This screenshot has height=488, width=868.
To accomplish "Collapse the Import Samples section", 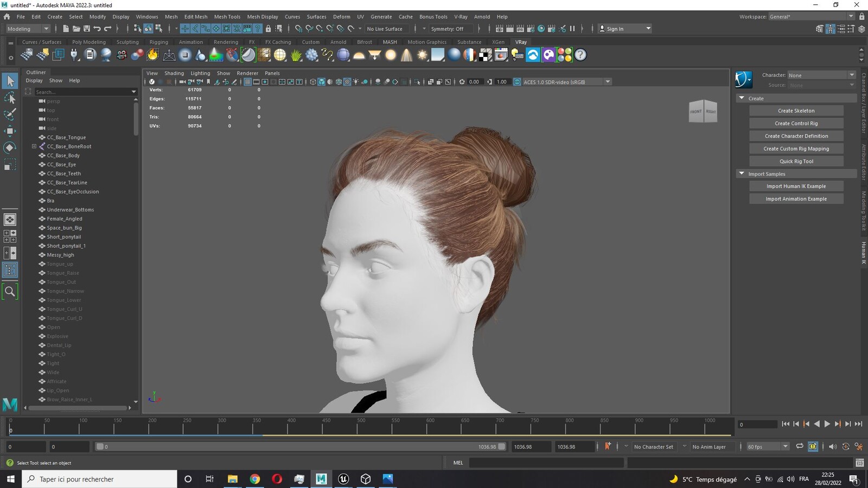I will (742, 174).
